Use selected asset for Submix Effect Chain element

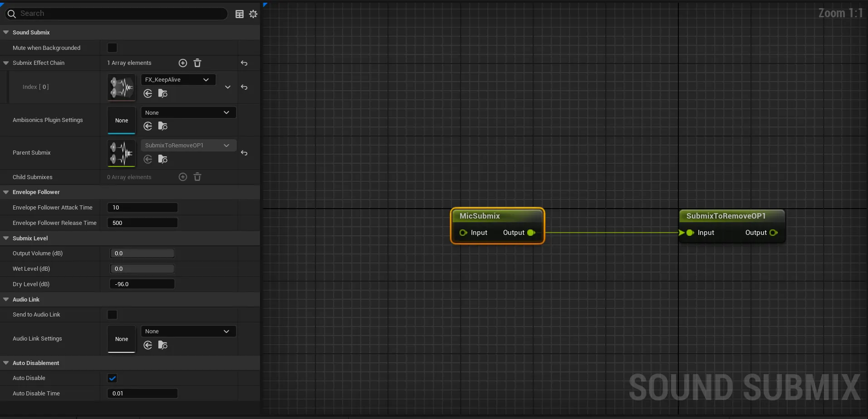[x=147, y=93]
